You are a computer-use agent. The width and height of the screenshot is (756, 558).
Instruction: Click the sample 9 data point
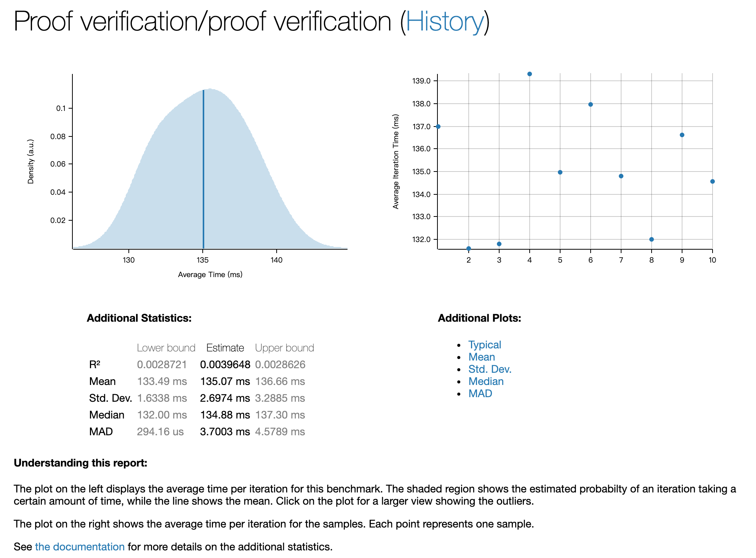(x=682, y=135)
